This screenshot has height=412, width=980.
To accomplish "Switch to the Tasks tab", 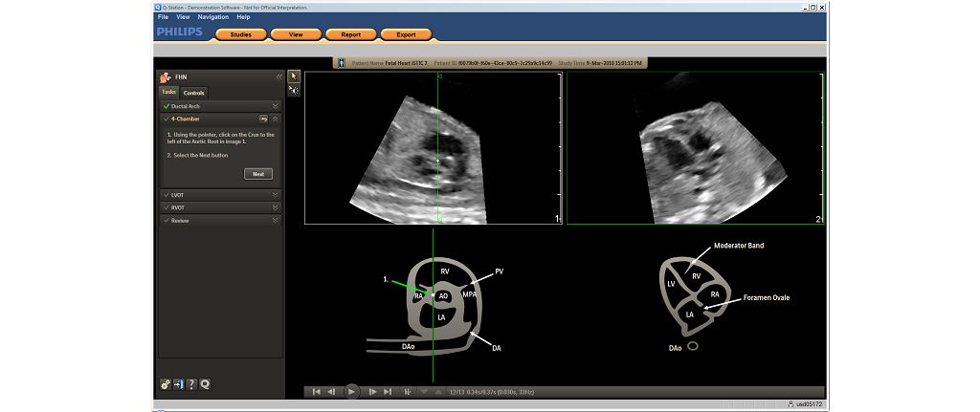I will tap(168, 93).
